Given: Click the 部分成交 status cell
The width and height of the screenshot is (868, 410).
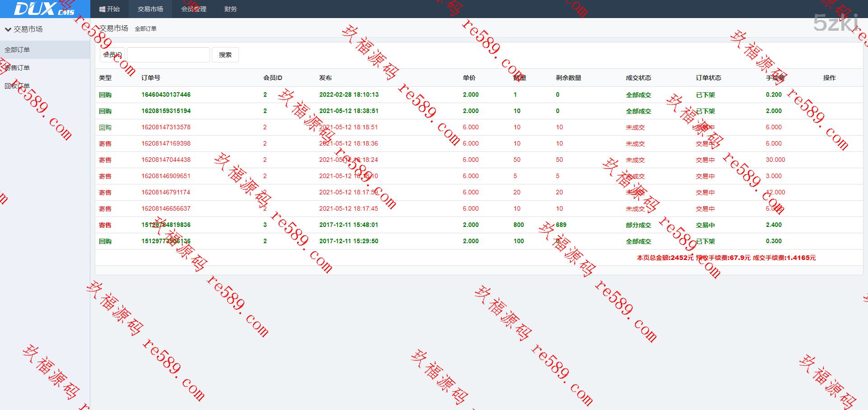Looking at the screenshot, I should click(x=638, y=225).
